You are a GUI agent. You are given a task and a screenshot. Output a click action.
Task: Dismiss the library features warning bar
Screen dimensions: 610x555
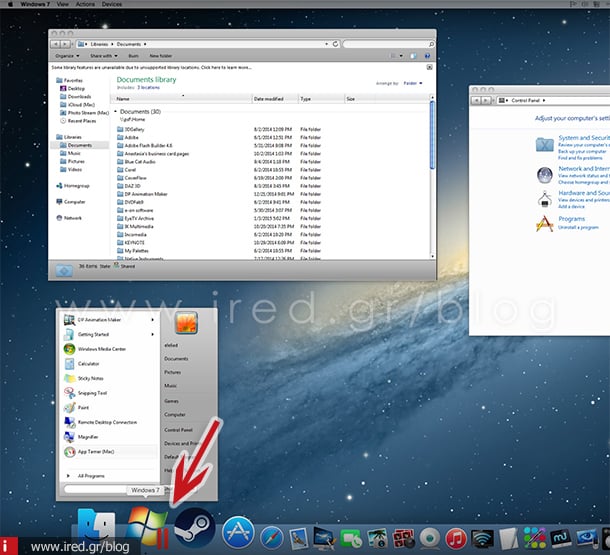[x=429, y=67]
